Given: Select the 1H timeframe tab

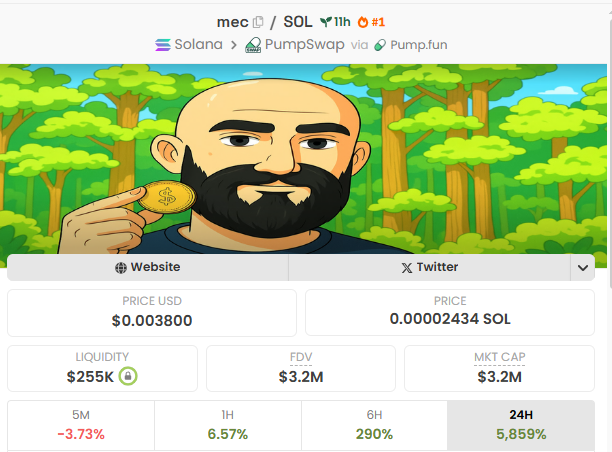Looking at the screenshot, I should pyautogui.click(x=228, y=425).
